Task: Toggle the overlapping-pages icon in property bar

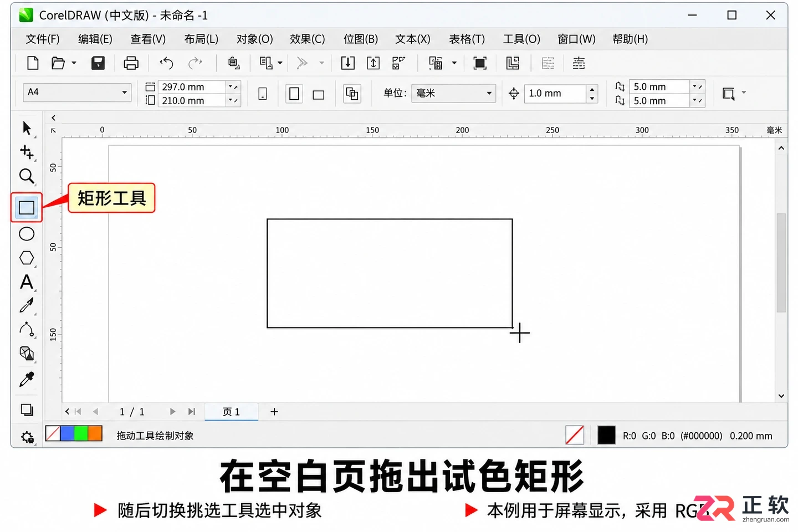Action: (x=351, y=94)
